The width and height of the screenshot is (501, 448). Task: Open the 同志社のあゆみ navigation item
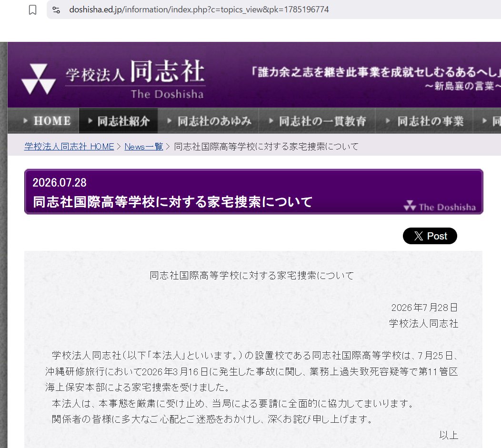coord(208,121)
